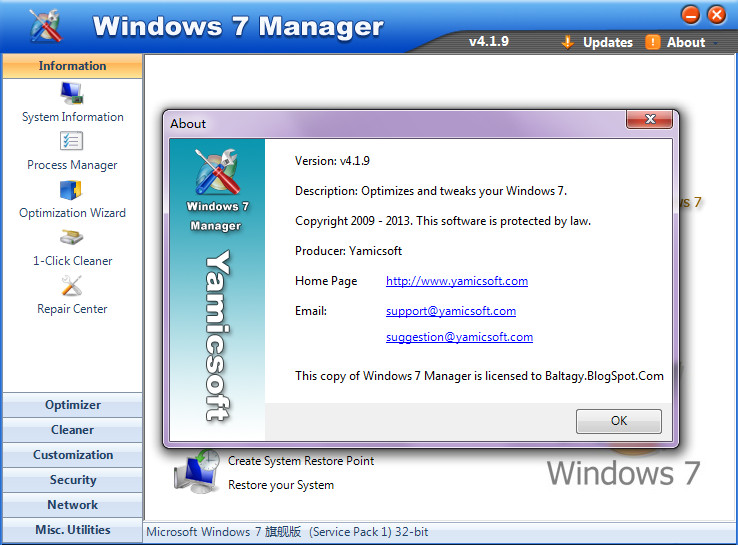
Task: Click the Optimization Wizard label
Action: pyautogui.click(x=72, y=213)
